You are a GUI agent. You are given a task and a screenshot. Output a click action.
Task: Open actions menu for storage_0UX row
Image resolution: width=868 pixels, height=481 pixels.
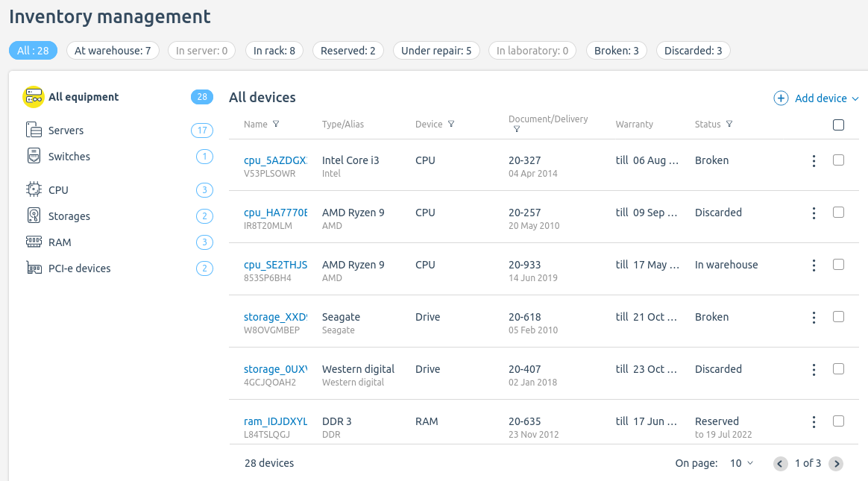point(814,370)
